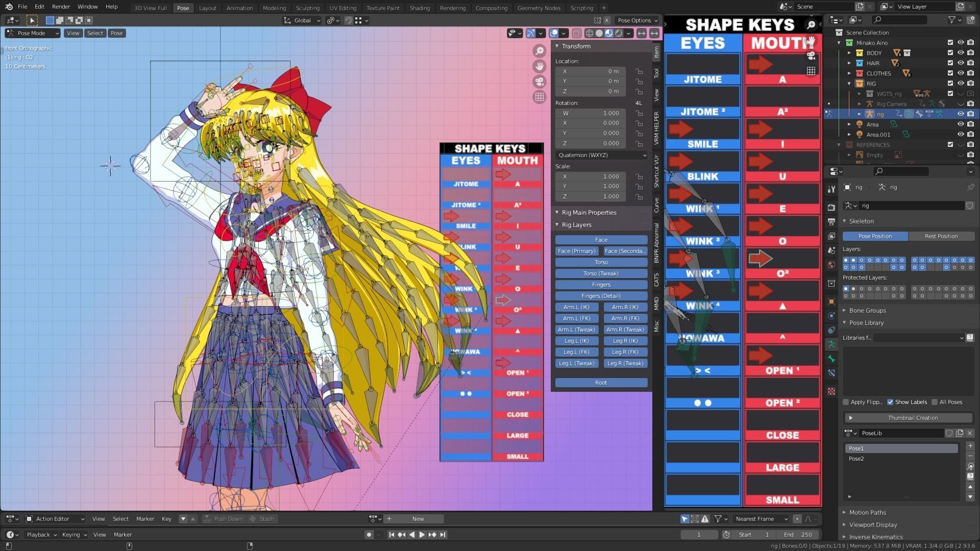This screenshot has width=980, height=551.
Task: Toggle the auto keying record button
Action: [x=369, y=535]
